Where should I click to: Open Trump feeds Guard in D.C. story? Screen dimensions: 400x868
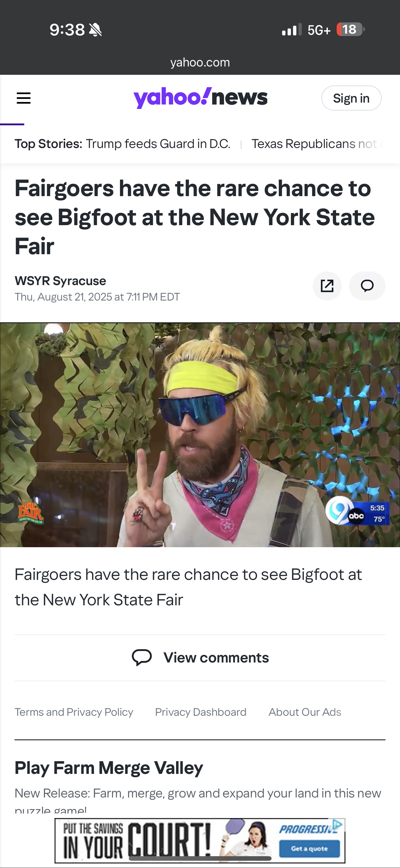click(x=158, y=144)
